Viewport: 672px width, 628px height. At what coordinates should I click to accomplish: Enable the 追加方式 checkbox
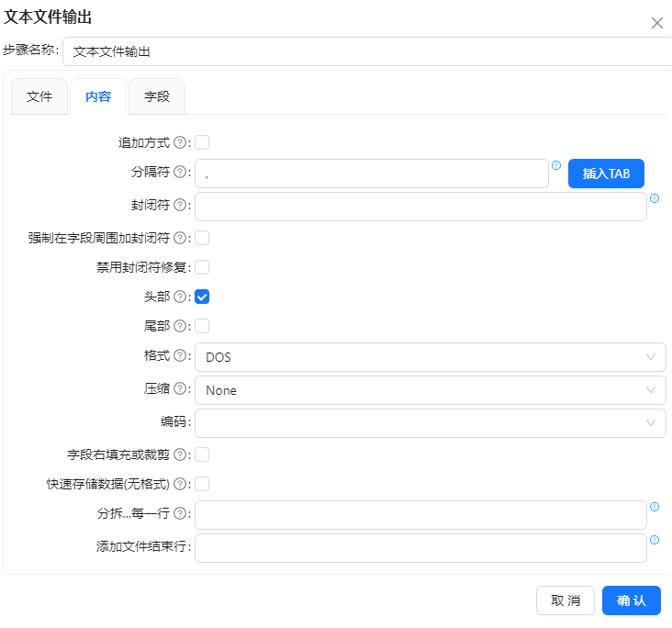203,142
